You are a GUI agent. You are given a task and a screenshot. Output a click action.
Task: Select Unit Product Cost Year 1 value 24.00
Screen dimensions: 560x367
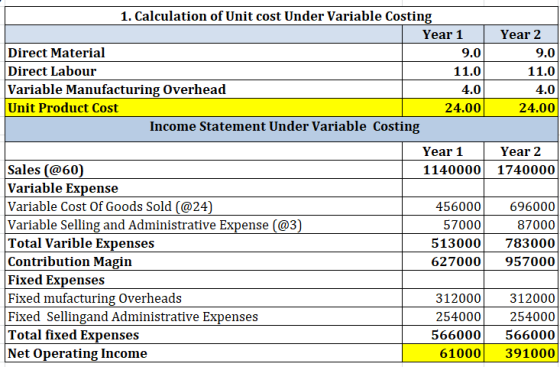(443, 108)
